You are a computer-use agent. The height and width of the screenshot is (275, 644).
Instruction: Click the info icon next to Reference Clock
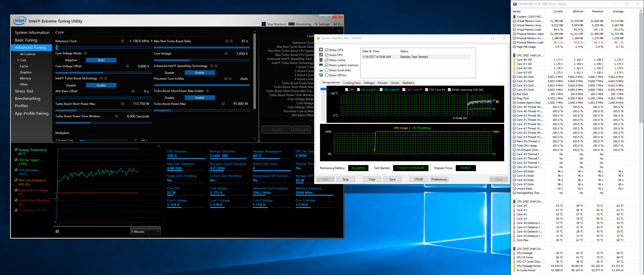click(x=122, y=41)
